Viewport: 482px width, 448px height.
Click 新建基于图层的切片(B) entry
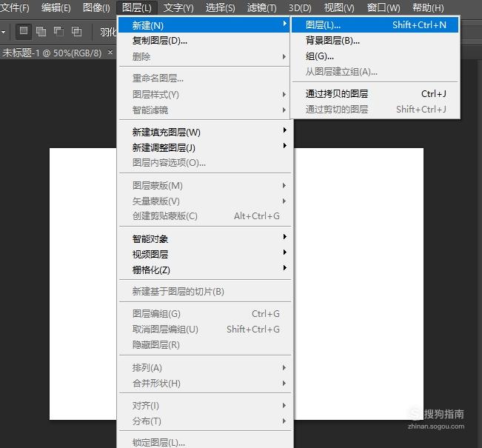[204, 291]
